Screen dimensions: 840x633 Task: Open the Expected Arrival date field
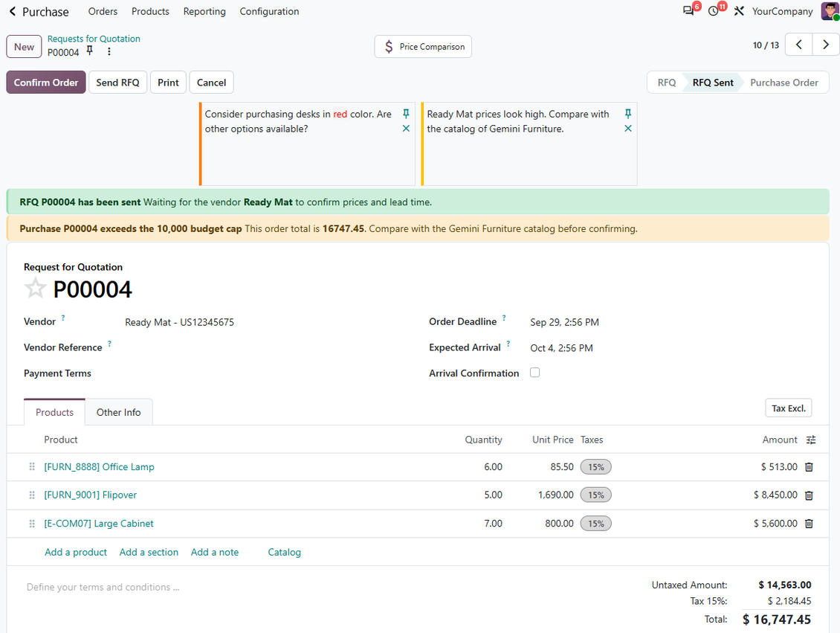point(561,348)
